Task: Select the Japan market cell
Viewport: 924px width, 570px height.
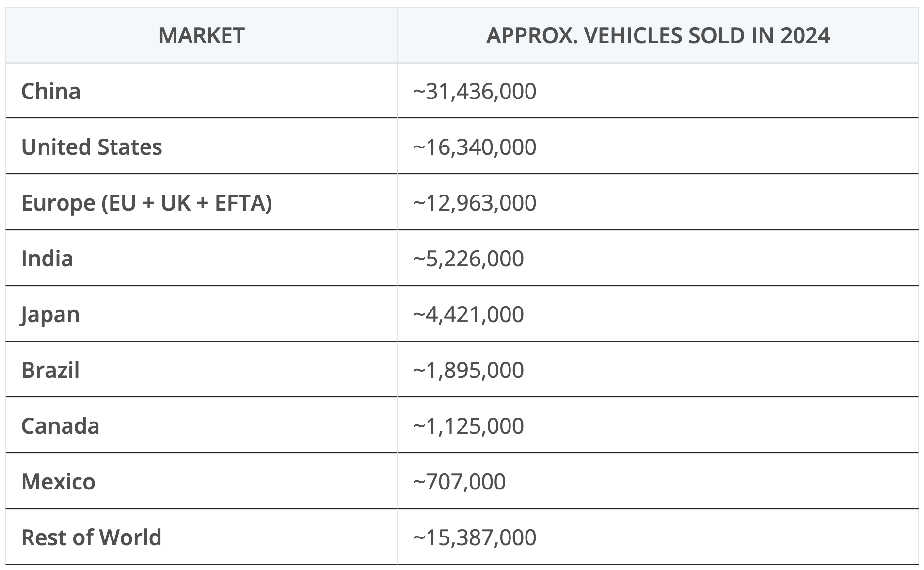Action: pyautogui.click(x=50, y=314)
